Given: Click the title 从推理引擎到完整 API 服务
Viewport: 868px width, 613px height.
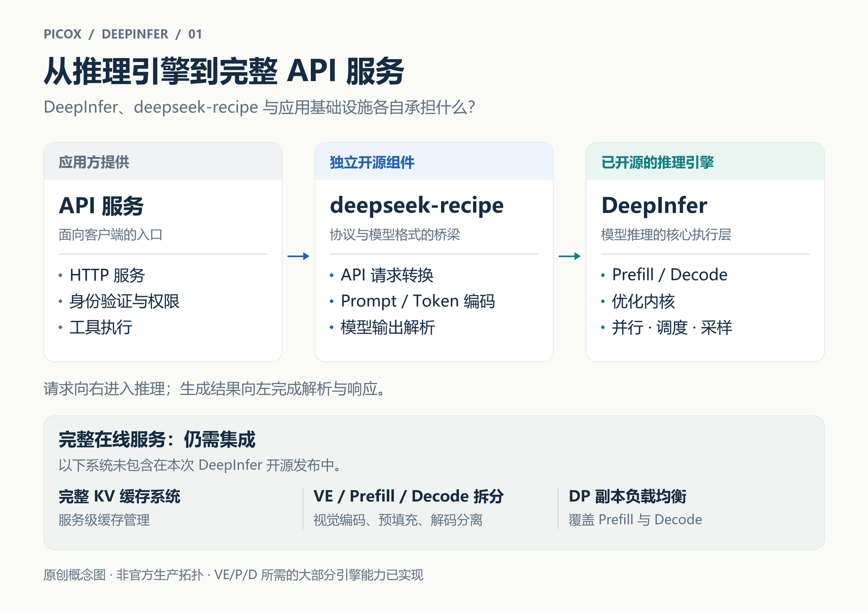Looking at the screenshot, I should [x=224, y=71].
